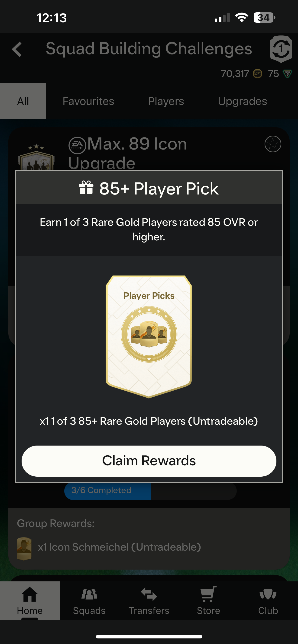Tap the FC points shield icon
298x644 pixels.
point(287,74)
